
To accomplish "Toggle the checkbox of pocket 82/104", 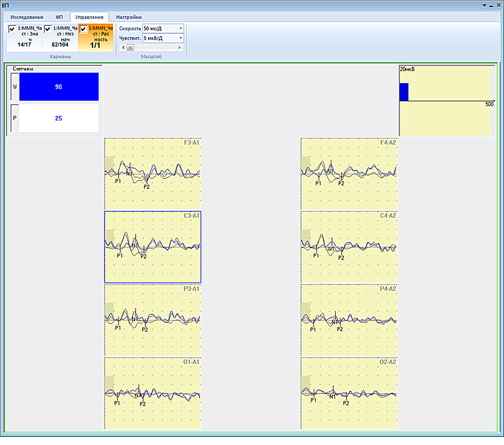I will [48, 29].
